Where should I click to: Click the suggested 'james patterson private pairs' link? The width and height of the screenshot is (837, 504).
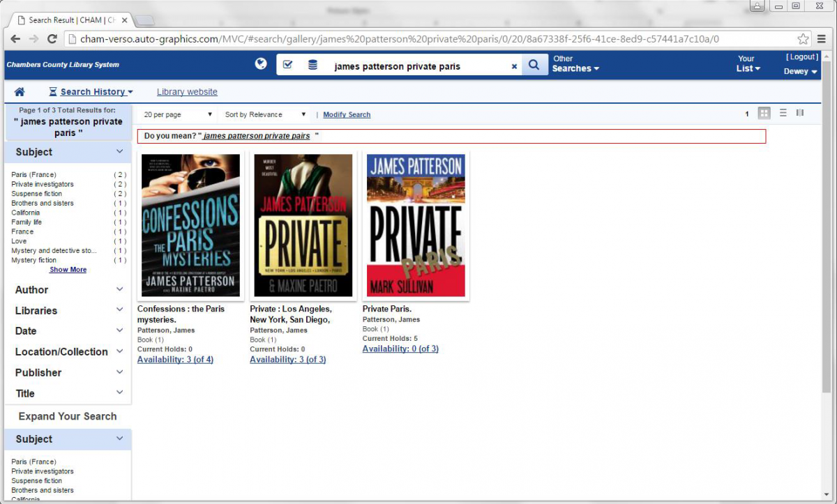point(257,136)
